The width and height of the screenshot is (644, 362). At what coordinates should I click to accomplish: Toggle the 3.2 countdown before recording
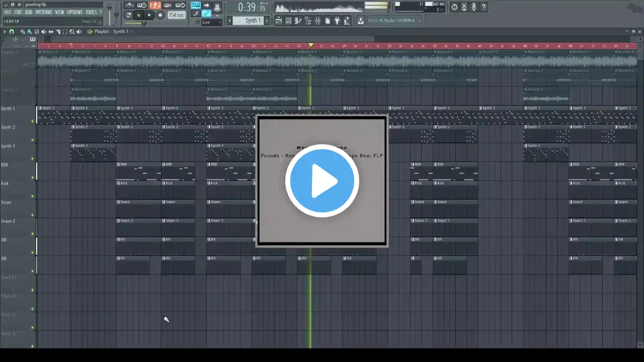tap(154, 6)
